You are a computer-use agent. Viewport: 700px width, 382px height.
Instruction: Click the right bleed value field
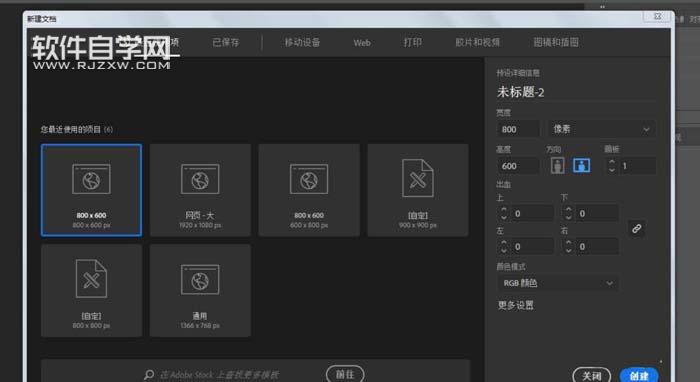(597, 246)
